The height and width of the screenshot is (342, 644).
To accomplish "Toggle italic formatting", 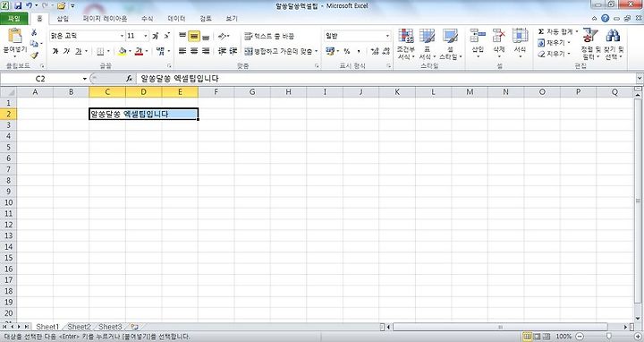I will [x=66, y=51].
